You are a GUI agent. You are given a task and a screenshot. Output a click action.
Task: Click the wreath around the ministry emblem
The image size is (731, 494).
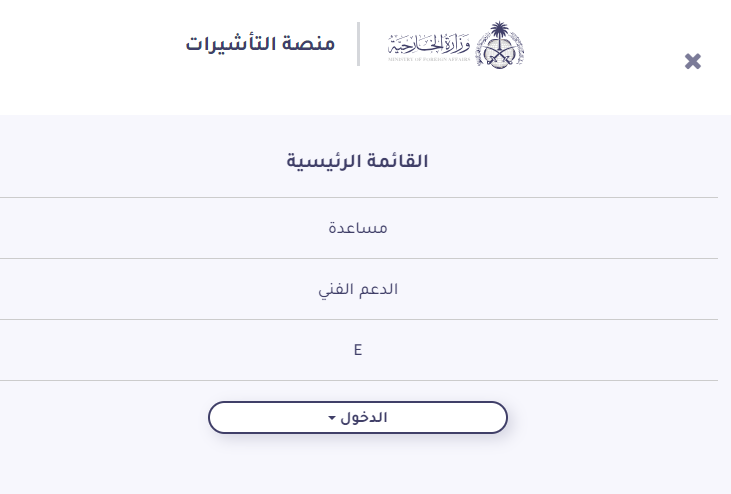click(499, 49)
